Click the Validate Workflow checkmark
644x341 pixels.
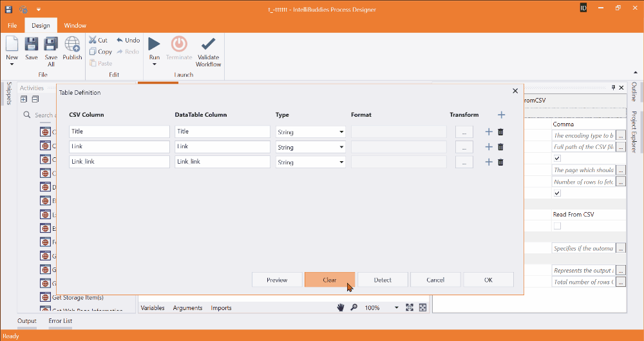[209, 44]
